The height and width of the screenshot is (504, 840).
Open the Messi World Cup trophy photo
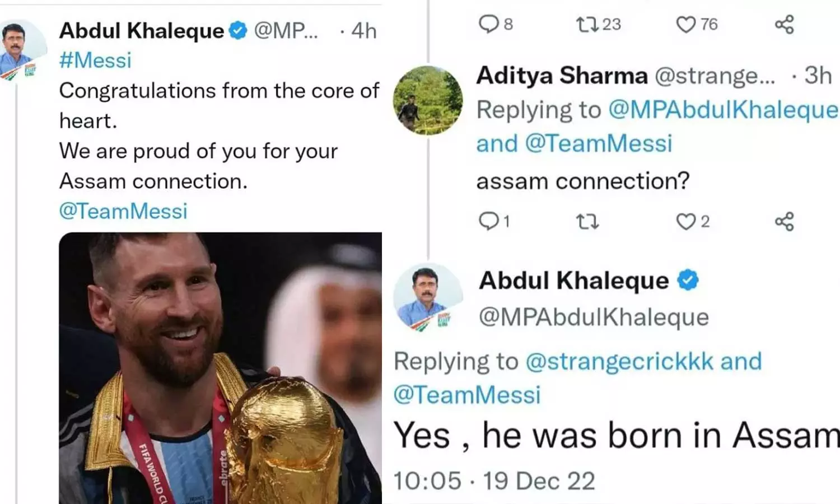(220, 368)
